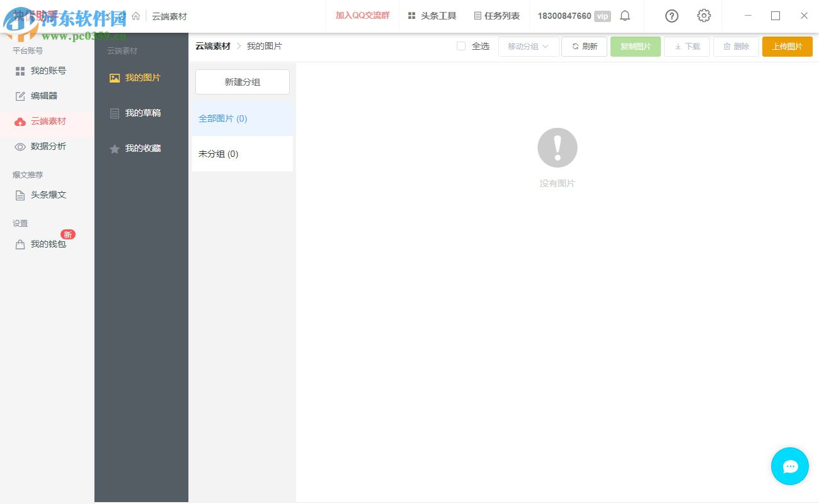
Task: Select 云端素材 in sidebar
Action: (x=47, y=121)
